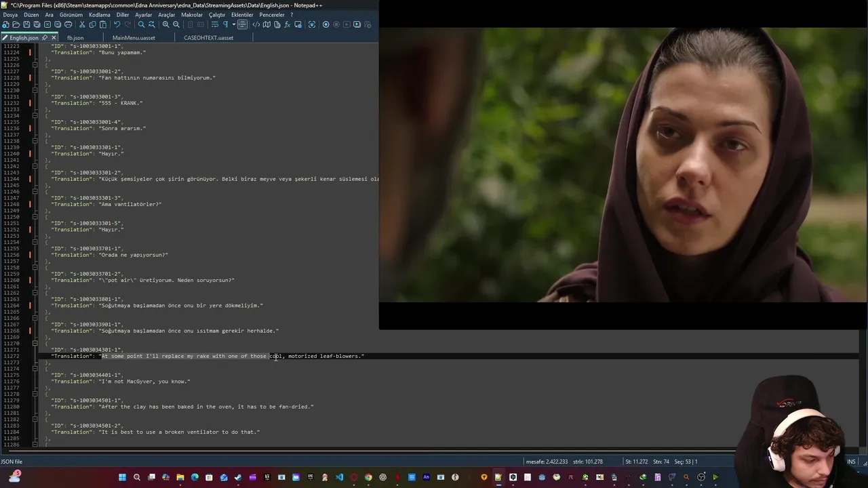Toggle Word Wrap in the toolbar

(x=214, y=24)
